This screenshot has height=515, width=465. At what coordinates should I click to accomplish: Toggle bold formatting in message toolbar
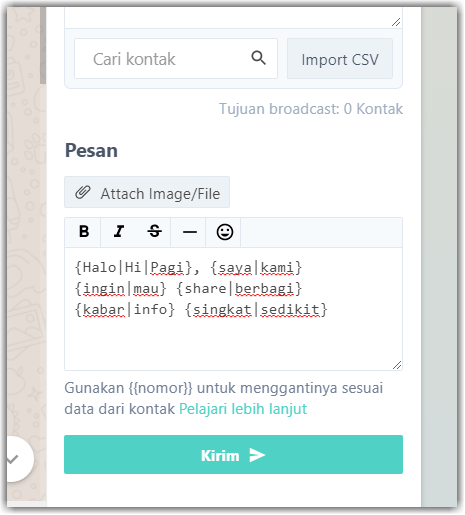84,231
